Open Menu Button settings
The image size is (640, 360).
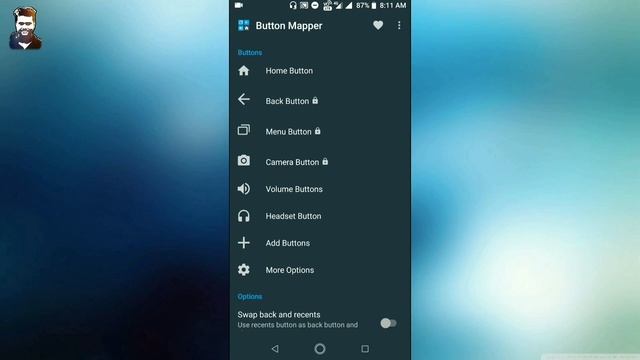coord(320,131)
